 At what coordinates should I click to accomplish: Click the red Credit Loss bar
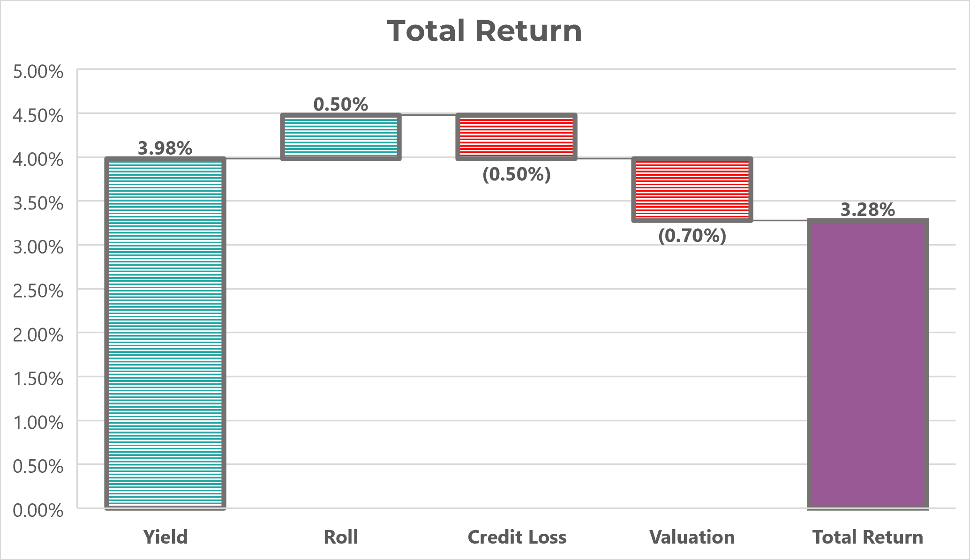click(516, 137)
